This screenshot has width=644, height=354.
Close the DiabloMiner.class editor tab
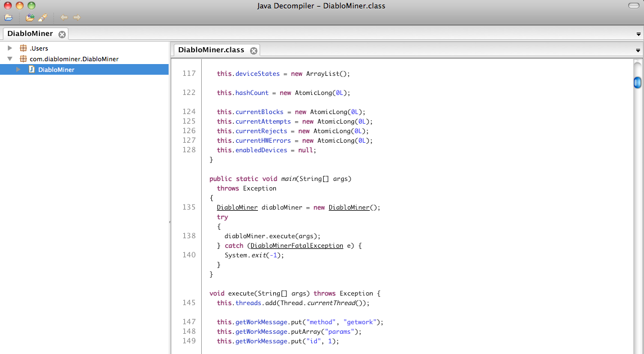coord(254,51)
